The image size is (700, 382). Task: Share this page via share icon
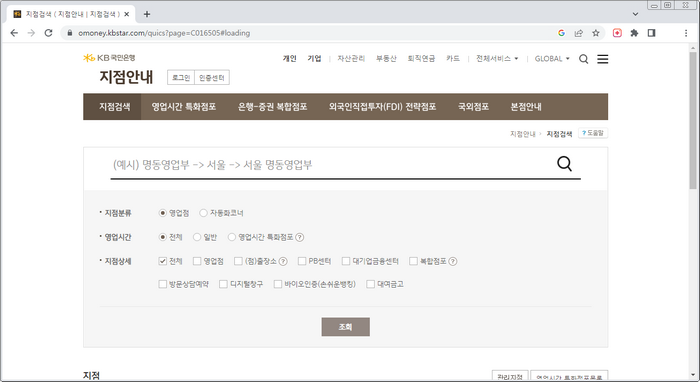tap(579, 33)
